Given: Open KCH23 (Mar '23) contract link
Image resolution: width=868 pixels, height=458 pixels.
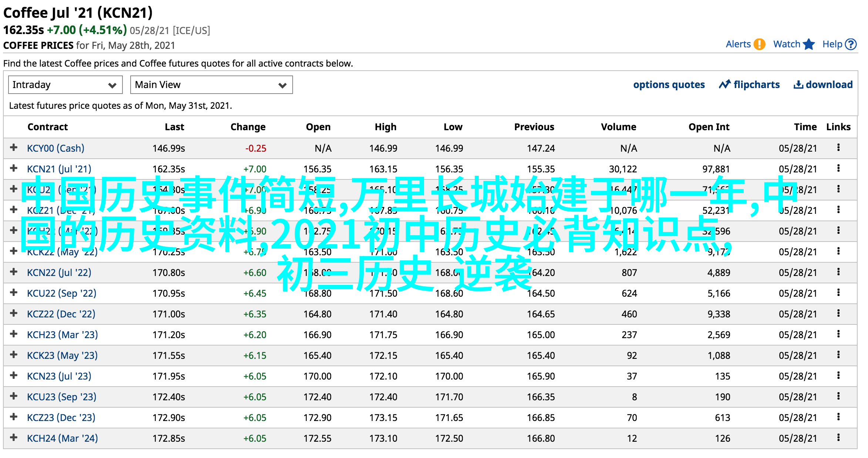Looking at the screenshot, I should click(x=62, y=335).
